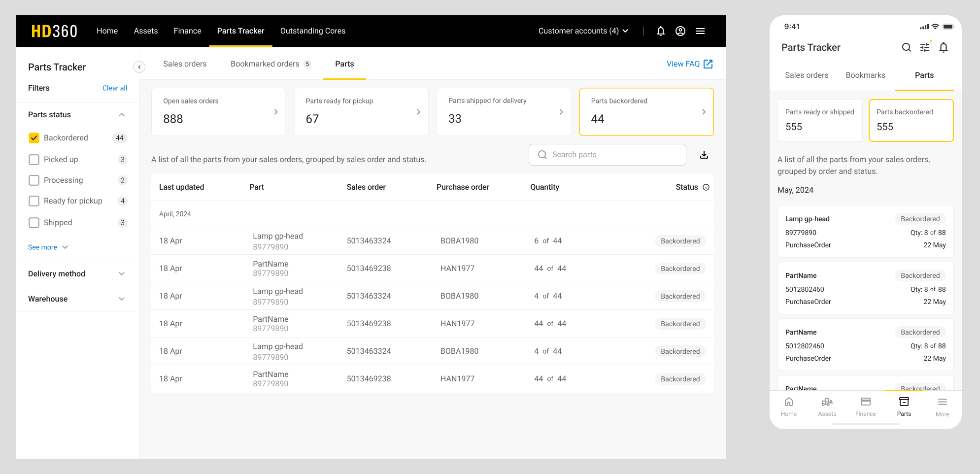980x474 pixels.
Task: Click the Part column header
Action: (x=257, y=187)
